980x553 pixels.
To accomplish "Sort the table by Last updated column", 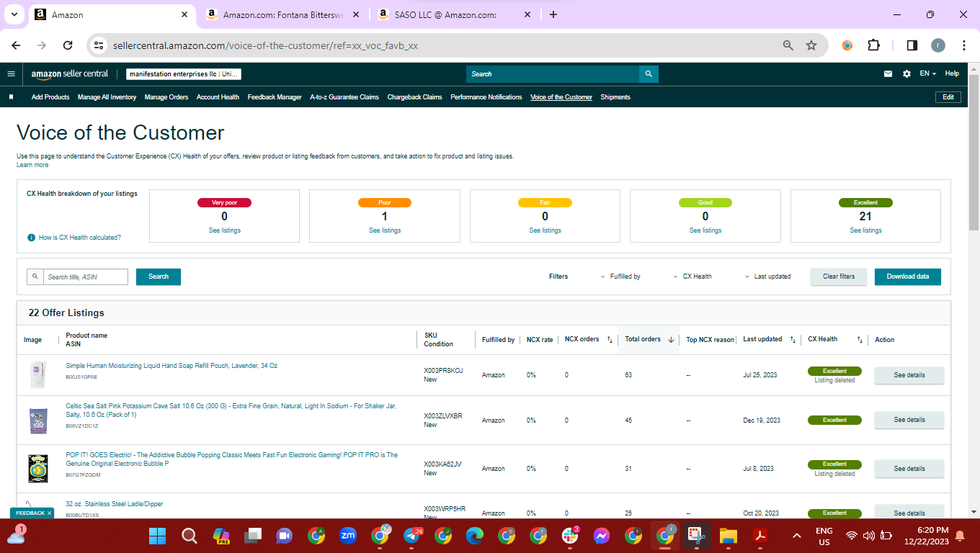I will [x=793, y=340].
